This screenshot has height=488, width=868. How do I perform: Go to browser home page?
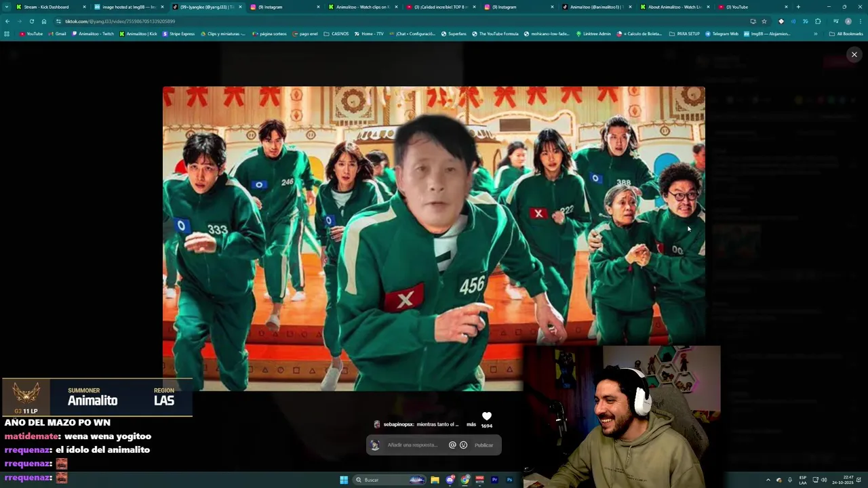(x=44, y=21)
